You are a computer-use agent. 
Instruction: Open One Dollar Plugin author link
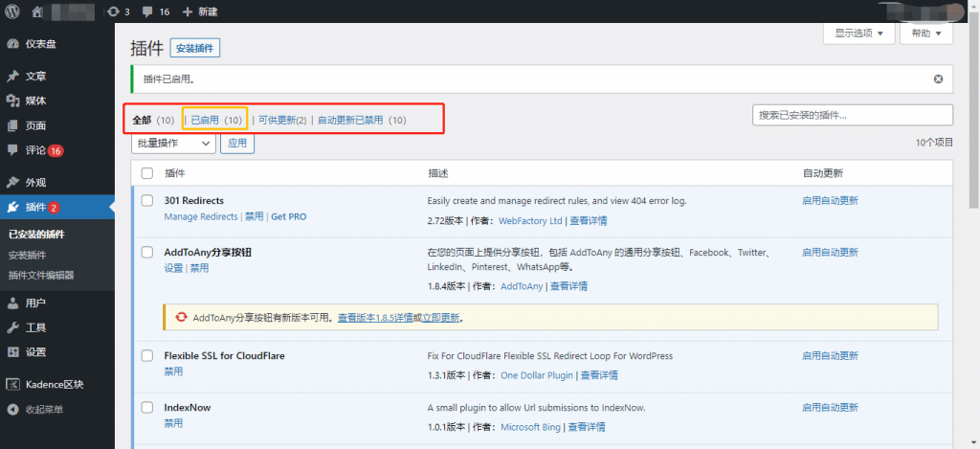point(537,376)
